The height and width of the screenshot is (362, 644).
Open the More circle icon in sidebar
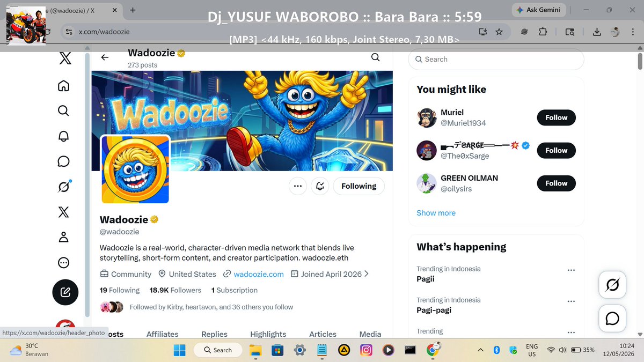click(63, 263)
